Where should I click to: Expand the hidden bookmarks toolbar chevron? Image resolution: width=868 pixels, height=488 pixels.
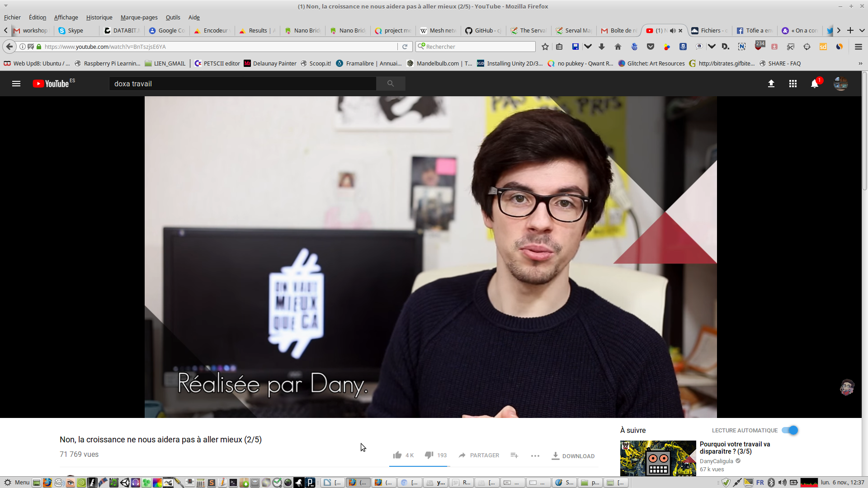pos(860,63)
